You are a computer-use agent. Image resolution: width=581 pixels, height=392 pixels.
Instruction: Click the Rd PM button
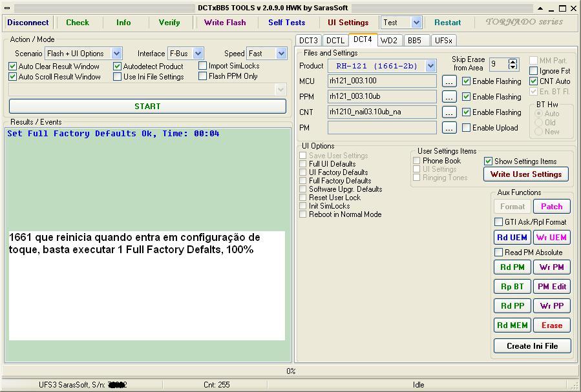(512, 267)
